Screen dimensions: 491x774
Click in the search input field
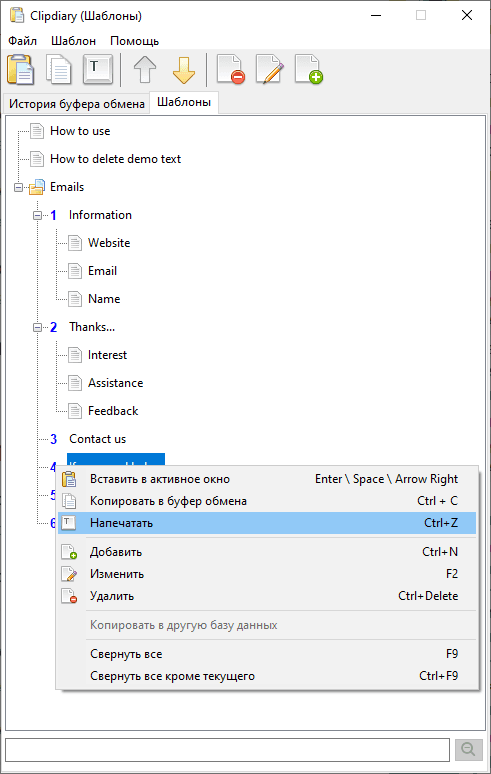227,750
